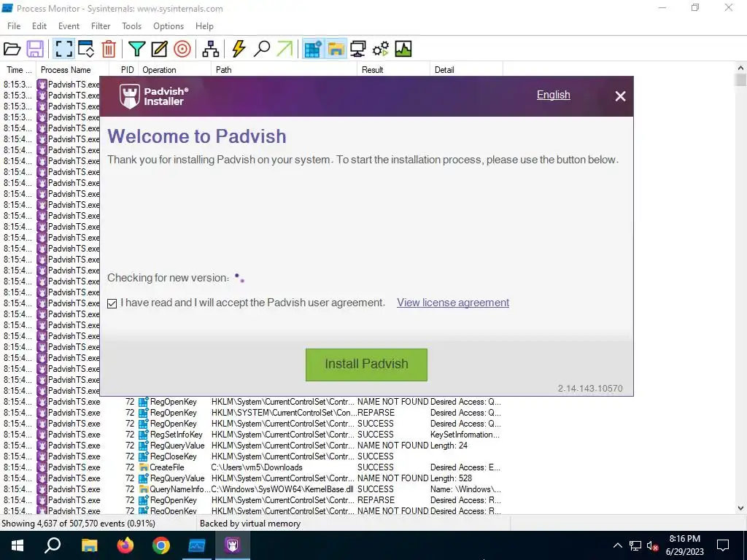Show the Process Tree
The width and height of the screenshot is (747, 560).
point(211,49)
